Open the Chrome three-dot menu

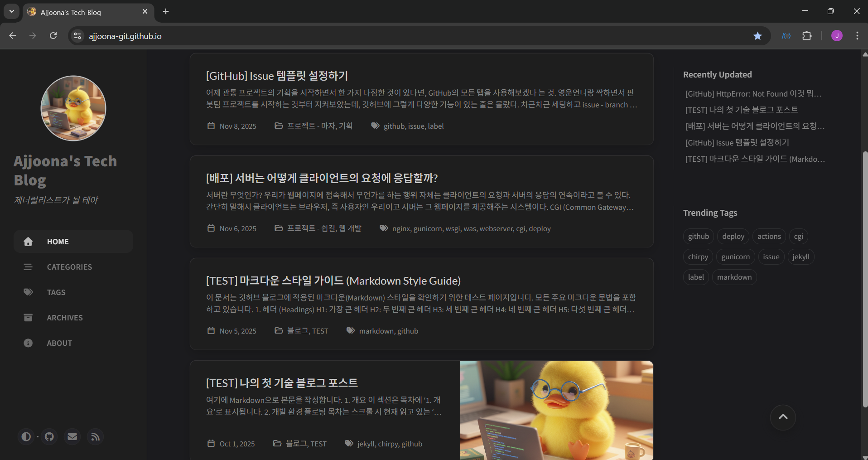[857, 36]
